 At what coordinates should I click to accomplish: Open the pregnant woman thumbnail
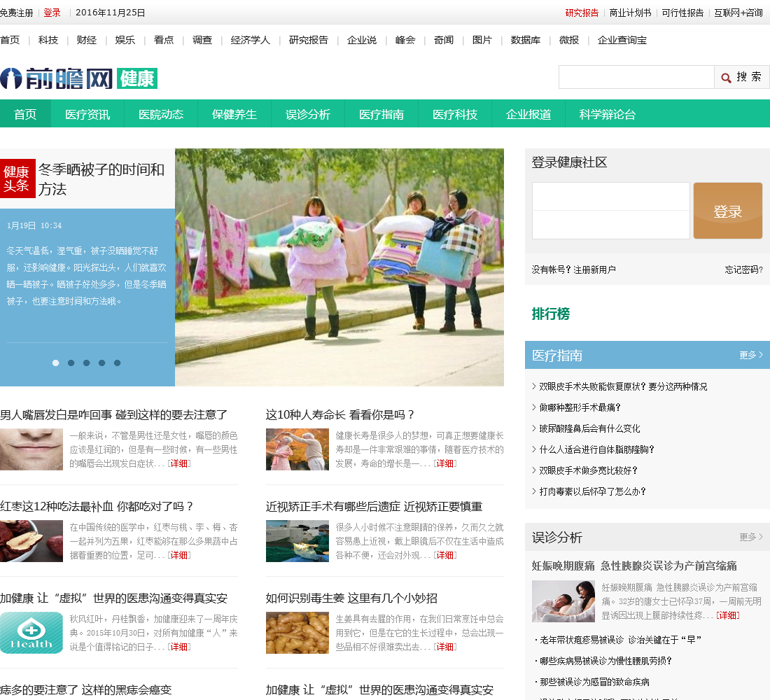tap(563, 601)
